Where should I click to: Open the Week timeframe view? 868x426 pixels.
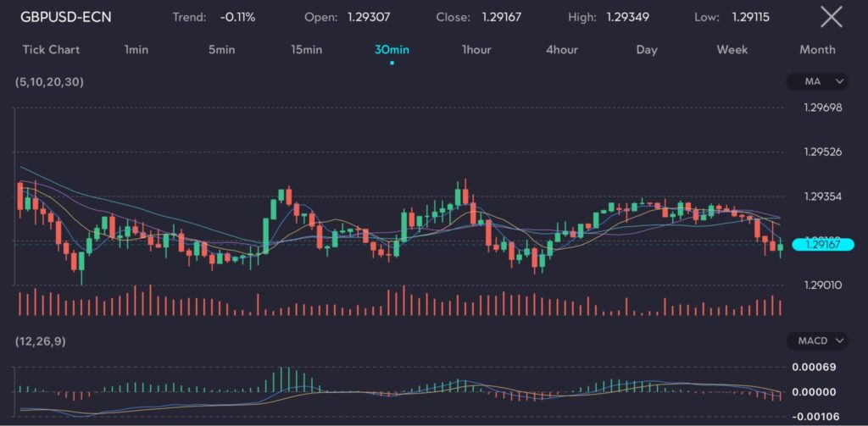732,49
